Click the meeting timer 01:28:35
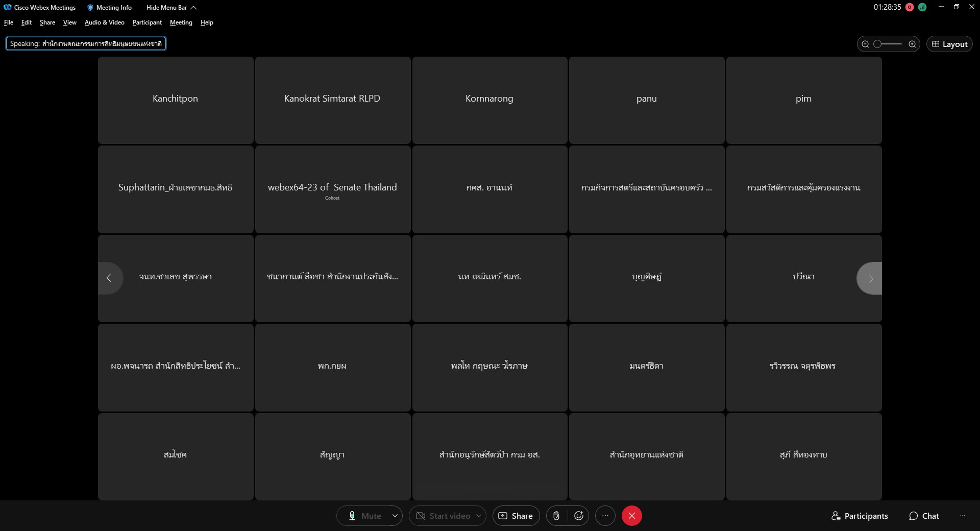 click(x=887, y=7)
